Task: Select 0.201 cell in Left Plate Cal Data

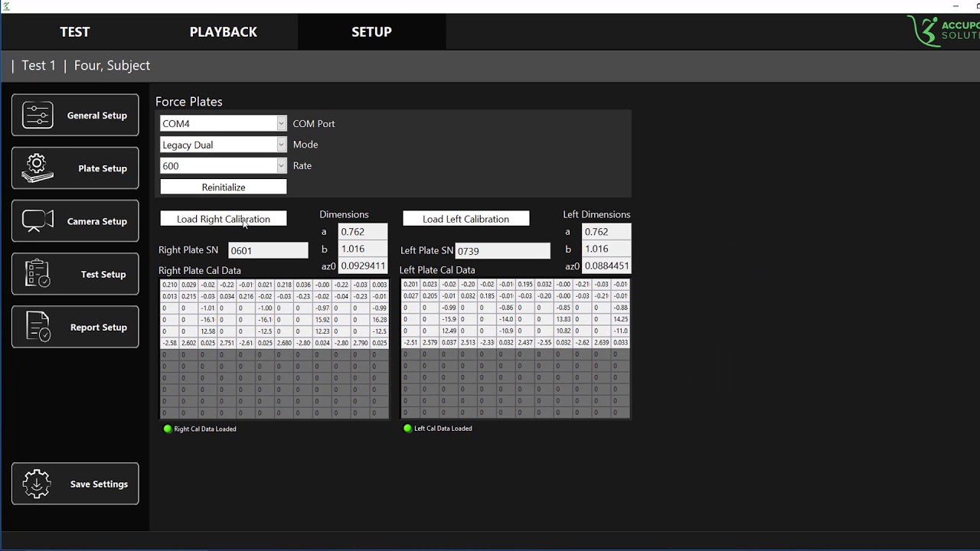Action: point(411,284)
